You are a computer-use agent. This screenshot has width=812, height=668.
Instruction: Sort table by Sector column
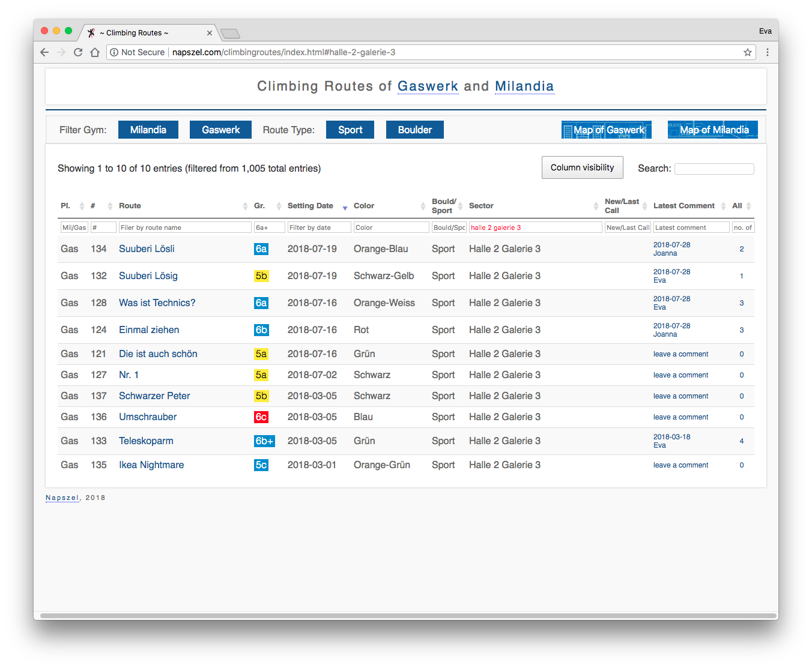534,206
